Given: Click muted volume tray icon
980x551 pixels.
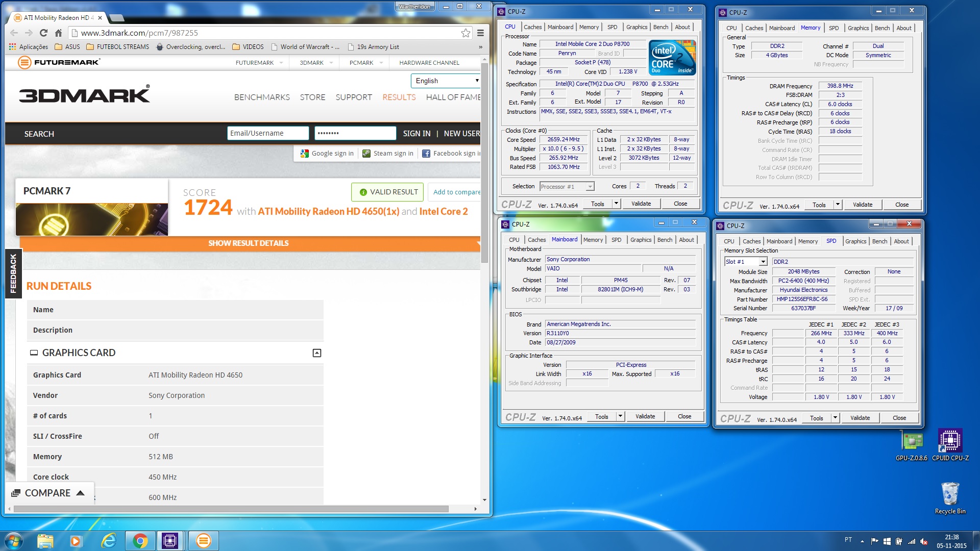Looking at the screenshot, I should tap(924, 541).
